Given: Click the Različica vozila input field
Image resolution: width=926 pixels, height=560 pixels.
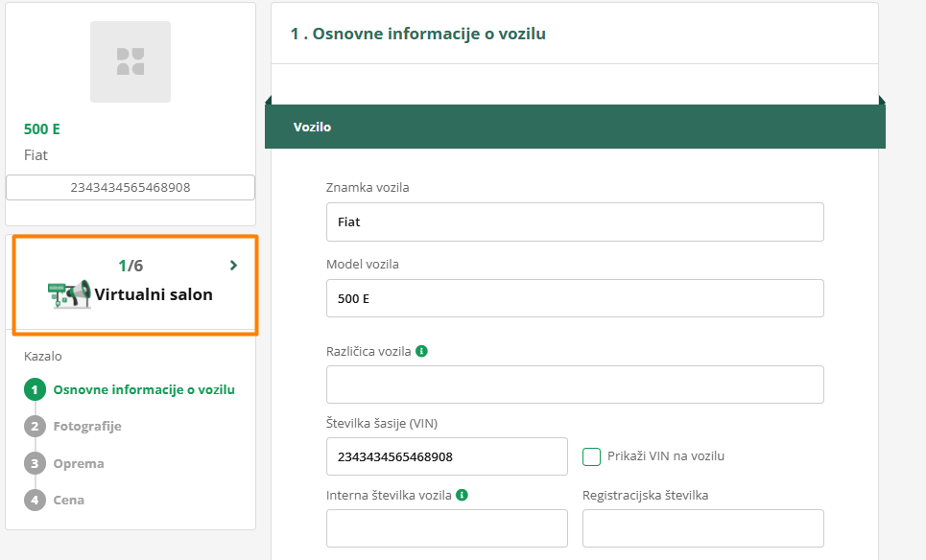Looking at the screenshot, I should [575, 385].
